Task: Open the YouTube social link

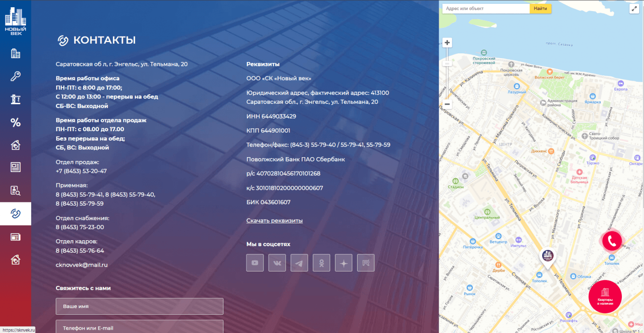Action: click(x=255, y=263)
